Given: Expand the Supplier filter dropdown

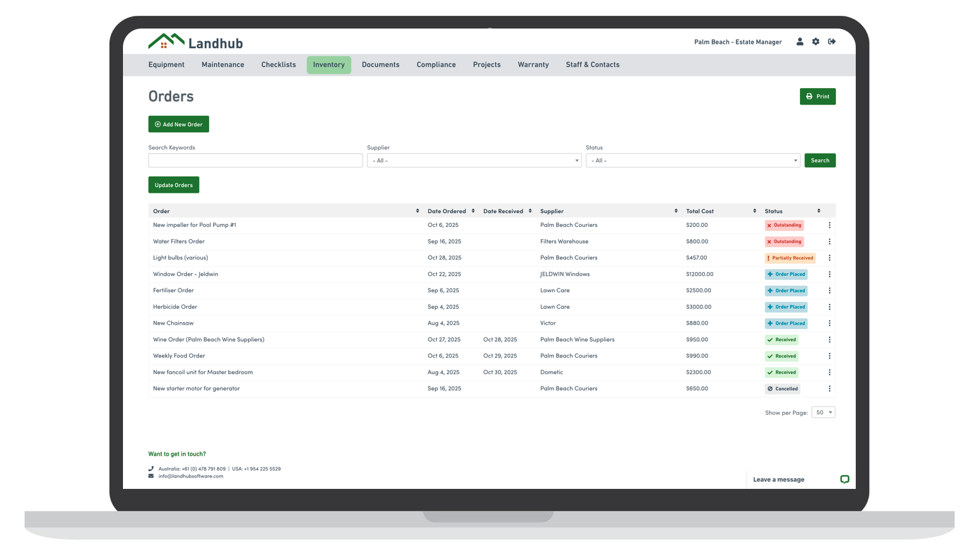Looking at the screenshot, I should coord(474,161).
